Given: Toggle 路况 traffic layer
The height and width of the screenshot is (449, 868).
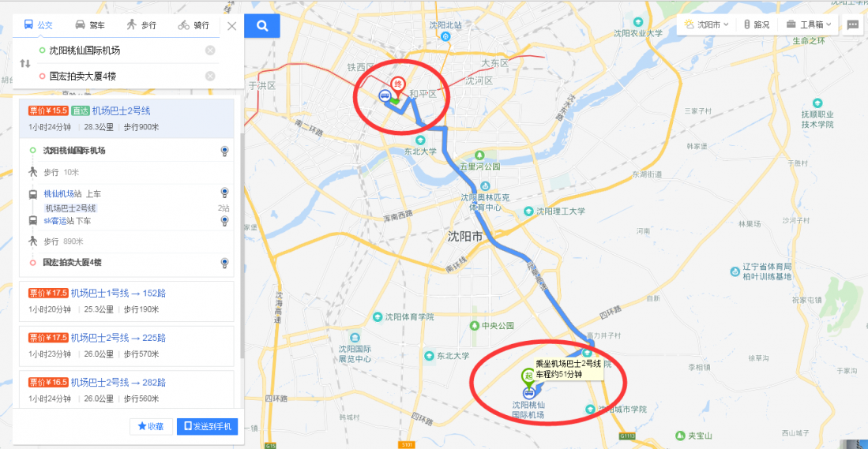Looking at the screenshot, I should (x=756, y=25).
